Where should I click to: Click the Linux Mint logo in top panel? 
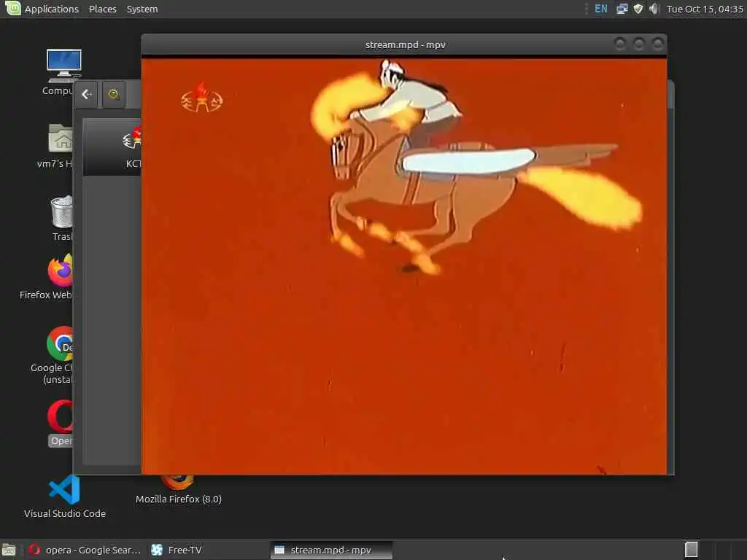pos(13,8)
